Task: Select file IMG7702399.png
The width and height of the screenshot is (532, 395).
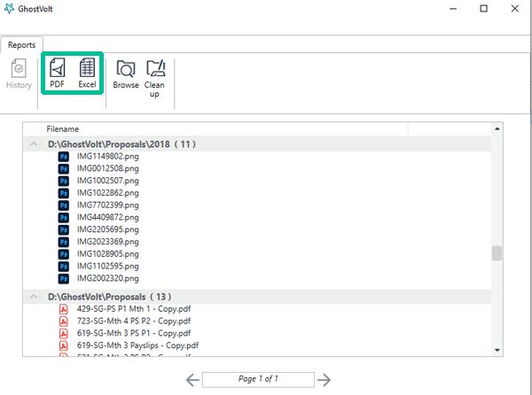Action: 108,205
